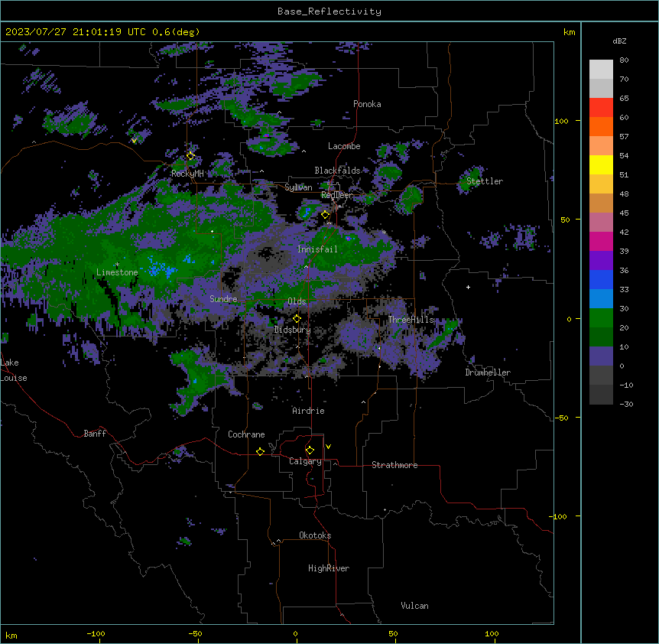Select the yellow diamond marker above Didsbury
The image size is (659, 644).
(x=297, y=319)
